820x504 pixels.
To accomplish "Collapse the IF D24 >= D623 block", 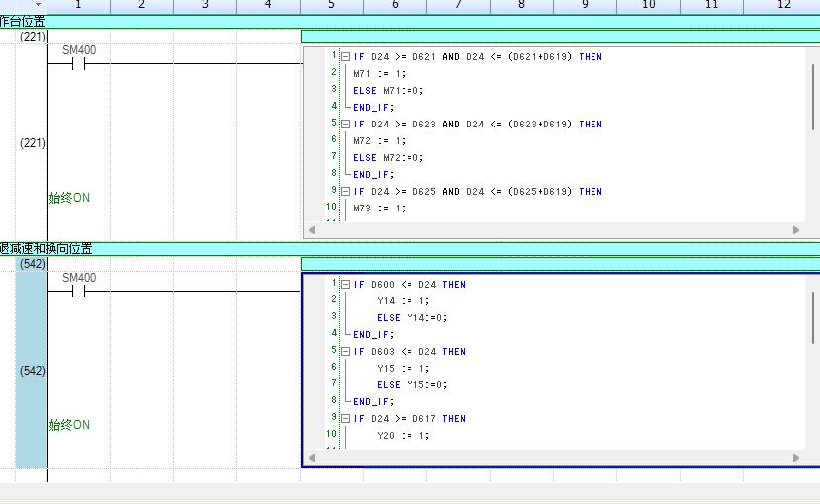I will tap(345, 125).
